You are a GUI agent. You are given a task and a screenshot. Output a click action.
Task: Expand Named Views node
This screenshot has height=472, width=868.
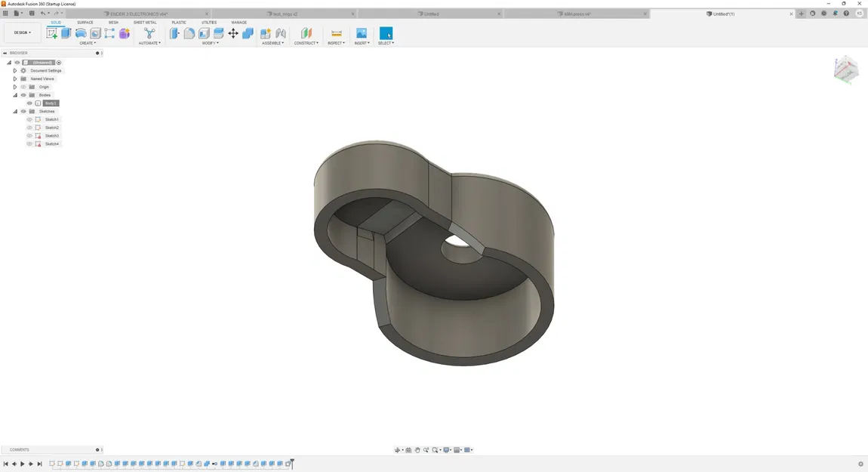pyautogui.click(x=15, y=79)
